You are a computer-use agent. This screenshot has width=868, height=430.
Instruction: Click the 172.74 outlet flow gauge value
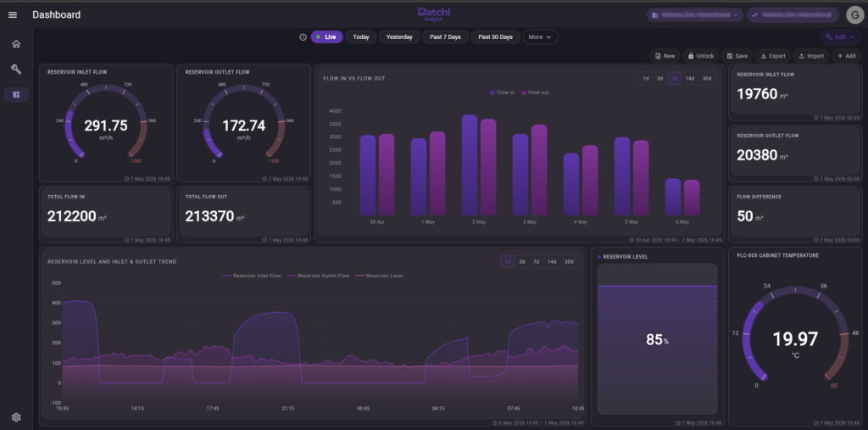[243, 126]
